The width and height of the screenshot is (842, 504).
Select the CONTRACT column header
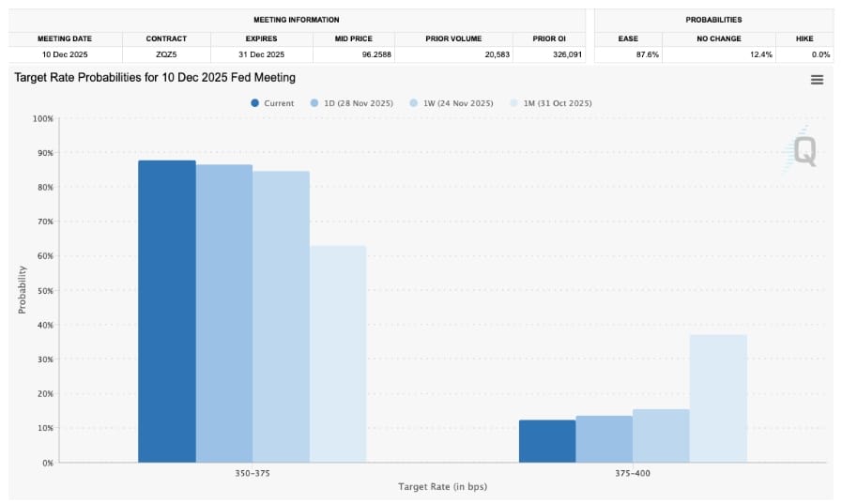click(x=166, y=38)
